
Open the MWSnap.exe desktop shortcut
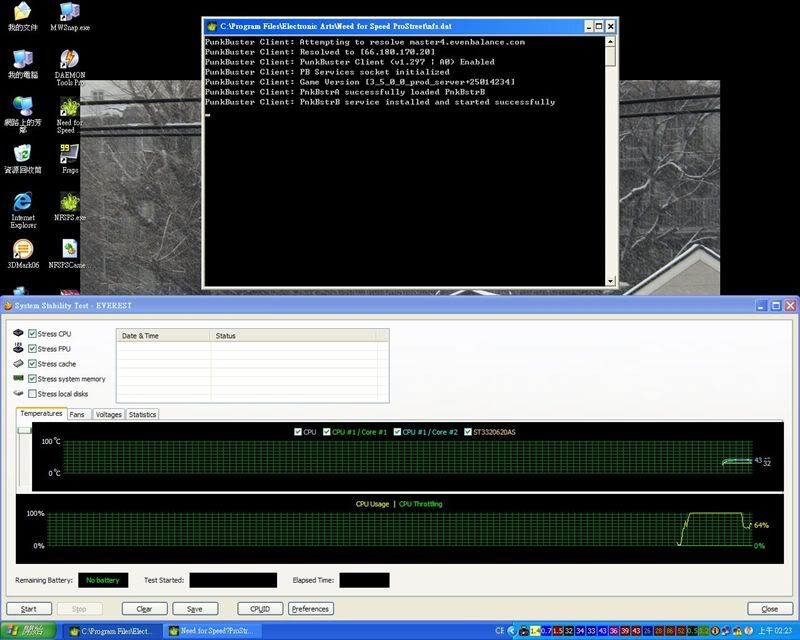coord(70,14)
